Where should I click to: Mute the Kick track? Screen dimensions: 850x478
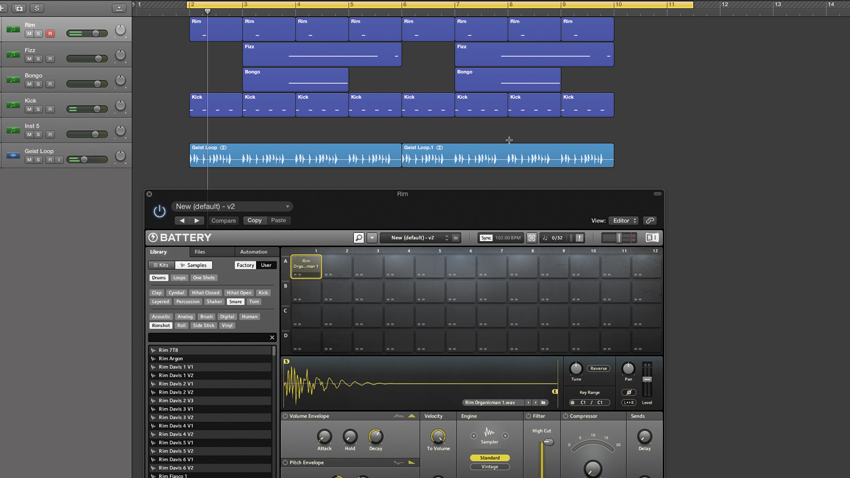[x=29, y=109]
